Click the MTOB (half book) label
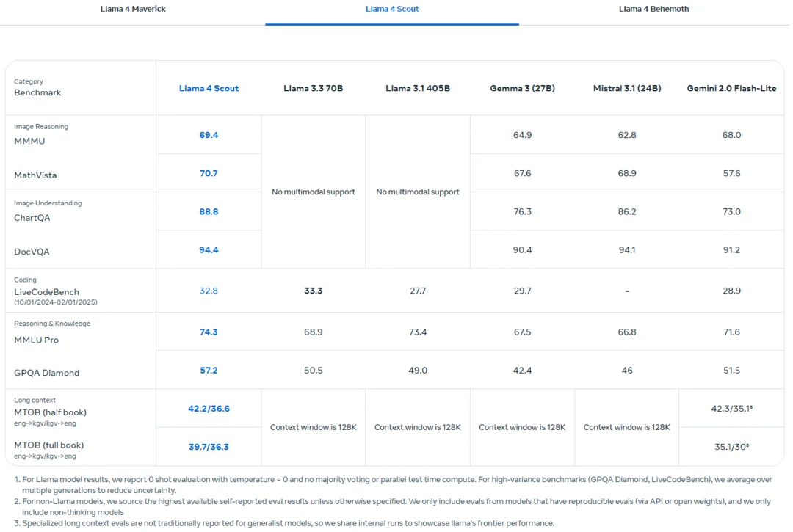The height and width of the screenshot is (532, 793). [50, 412]
